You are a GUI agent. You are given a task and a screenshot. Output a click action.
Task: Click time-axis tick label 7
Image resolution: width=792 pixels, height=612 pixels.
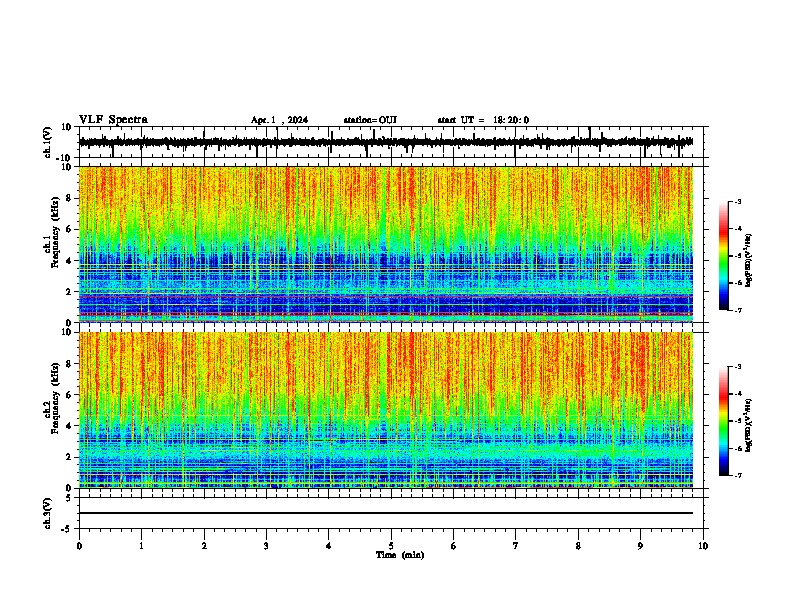pyautogui.click(x=516, y=546)
